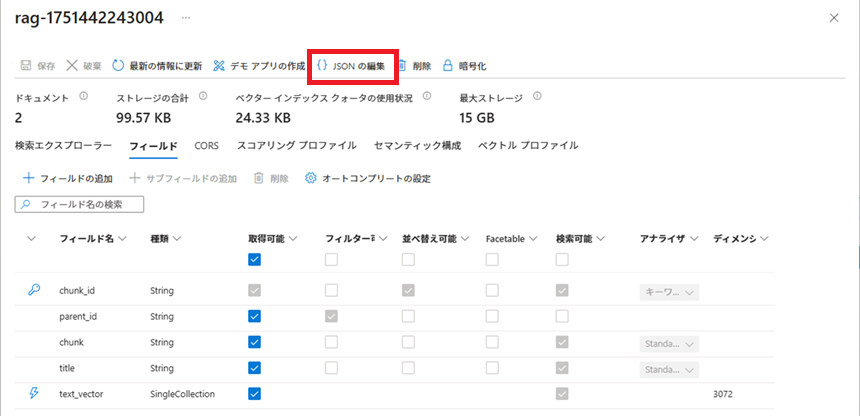Image resolution: width=860 pixels, height=416 pixels.
Task: Click the 99.57 KB storage value
Action: [144, 117]
